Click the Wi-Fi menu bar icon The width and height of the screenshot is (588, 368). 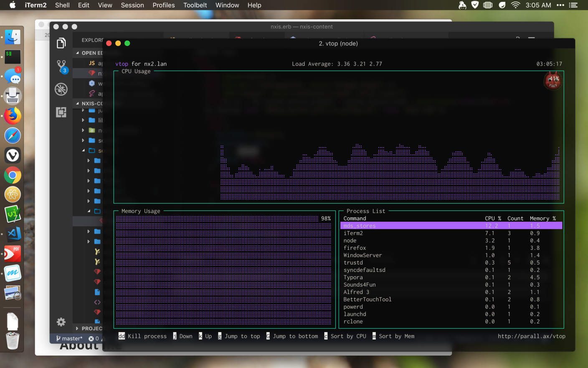515,5
